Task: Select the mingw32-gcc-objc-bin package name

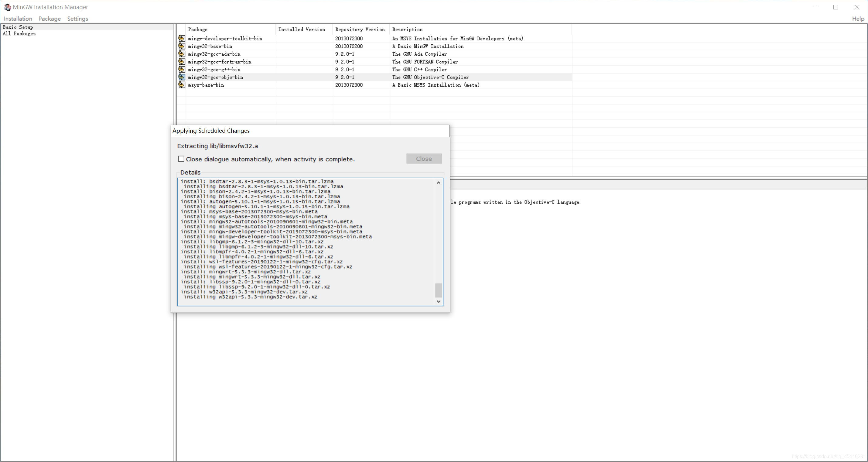Action: coord(216,77)
